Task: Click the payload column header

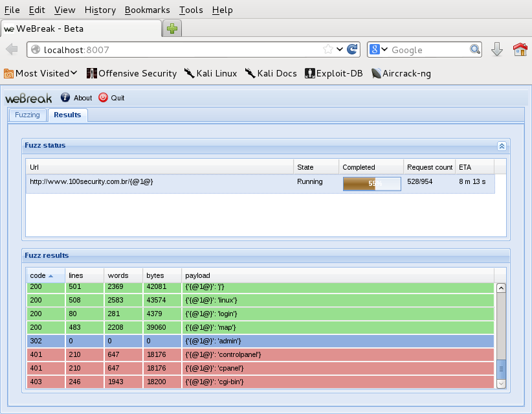Action: pyautogui.click(x=338, y=275)
